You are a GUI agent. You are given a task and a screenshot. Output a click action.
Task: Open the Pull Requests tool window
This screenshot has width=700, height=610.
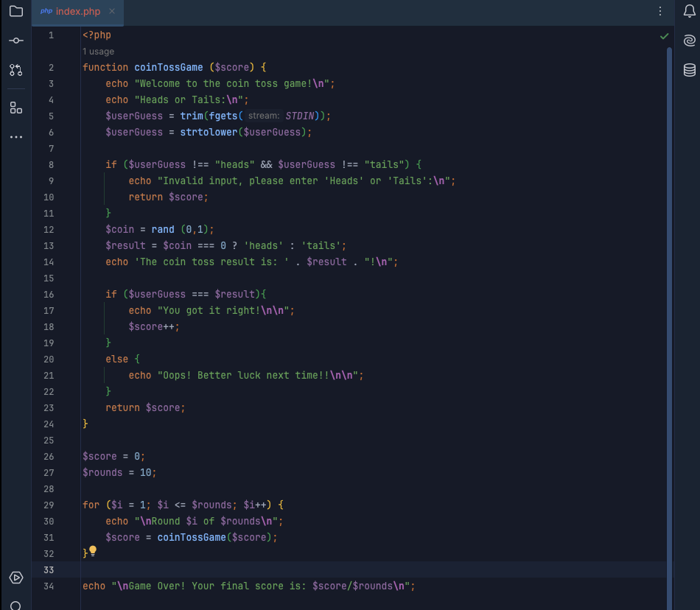coord(16,70)
